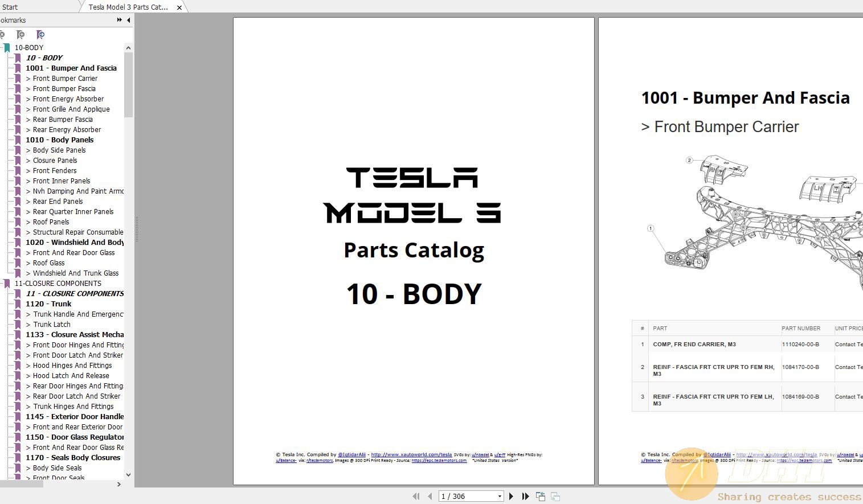Click the double-arrow bookmarks panel options
This screenshot has width=863, height=504.
point(119,20)
